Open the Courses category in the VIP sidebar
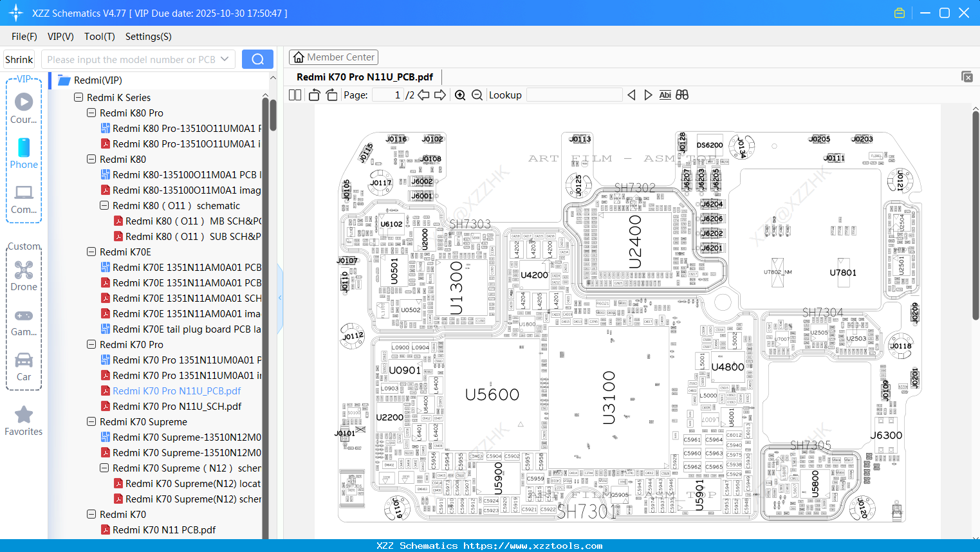Viewport: 980px width, 552px height. [x=24, y=108]
